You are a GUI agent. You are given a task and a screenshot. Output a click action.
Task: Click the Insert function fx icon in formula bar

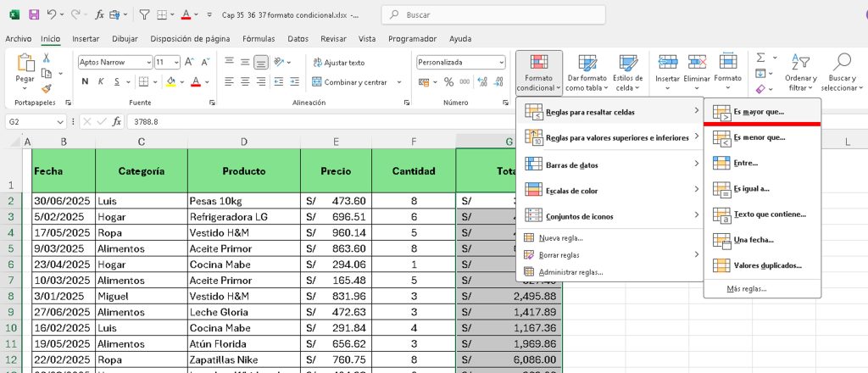[117, 121]
